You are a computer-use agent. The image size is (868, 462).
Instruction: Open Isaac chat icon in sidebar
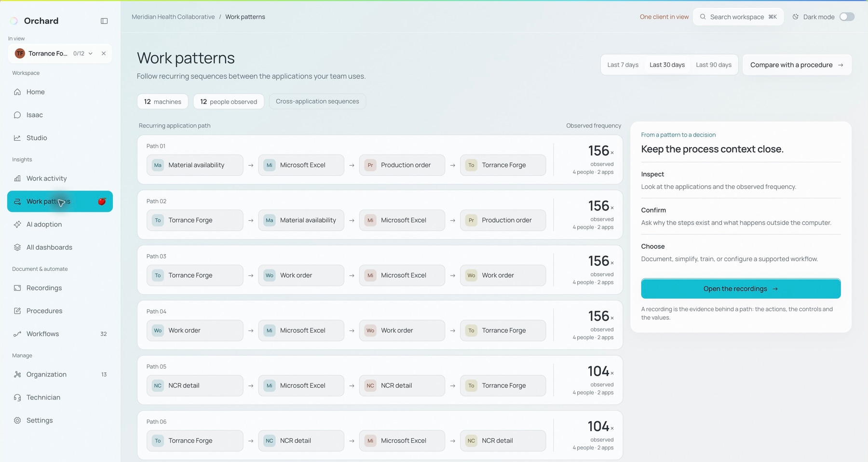[17, 115]
